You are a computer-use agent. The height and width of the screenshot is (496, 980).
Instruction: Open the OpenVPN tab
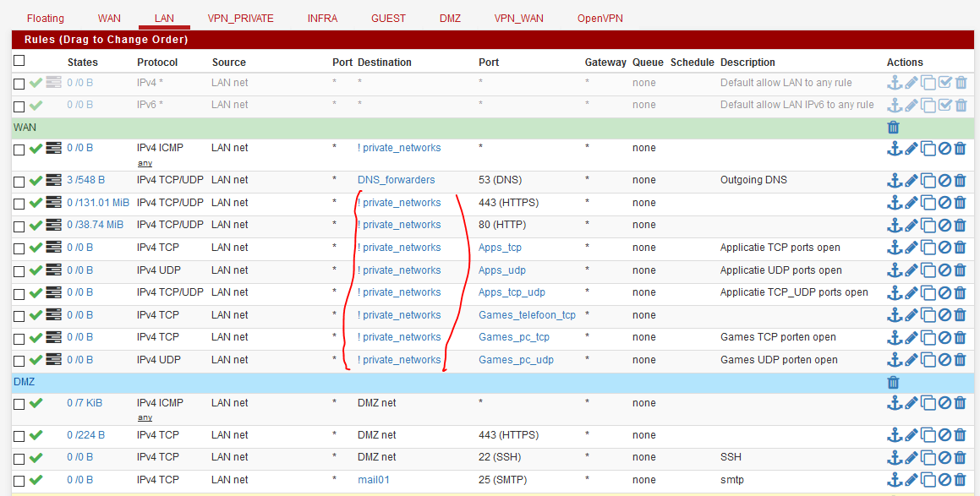click(600, 18)
